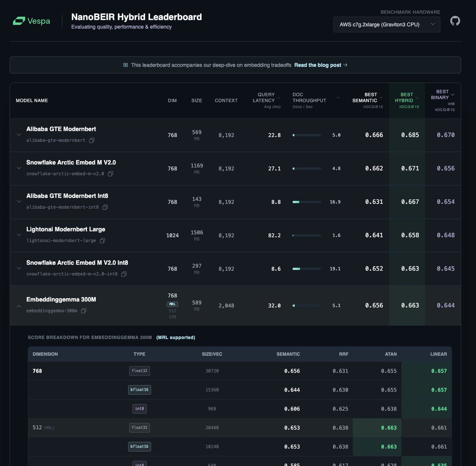Open the benchmark hardware dropdown

(387, 25)
